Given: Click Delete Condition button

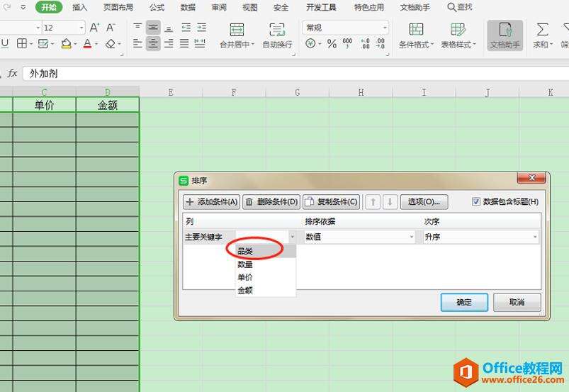Looking at the screenshot, I should pyautogui.click(x=271, y=202).
